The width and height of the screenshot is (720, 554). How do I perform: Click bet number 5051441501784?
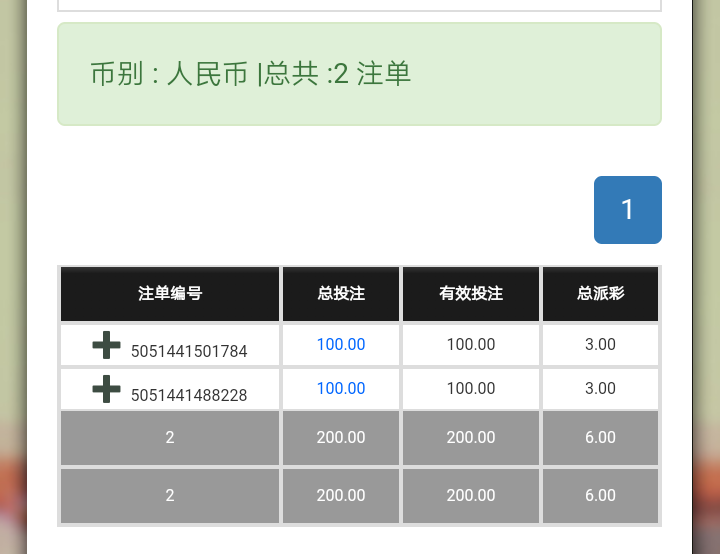(x=189, y=352)
